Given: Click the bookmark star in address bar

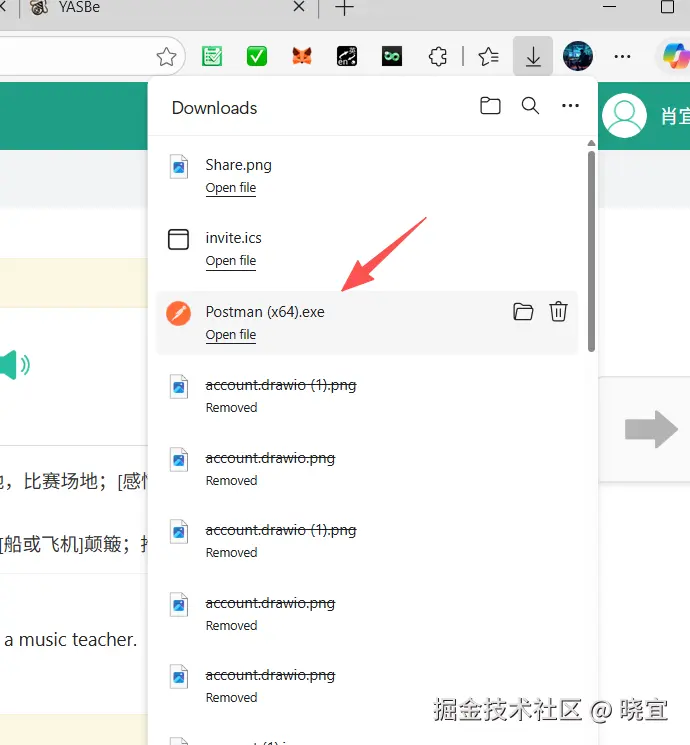Looking at the screenshot, I should tap(166, 57).
